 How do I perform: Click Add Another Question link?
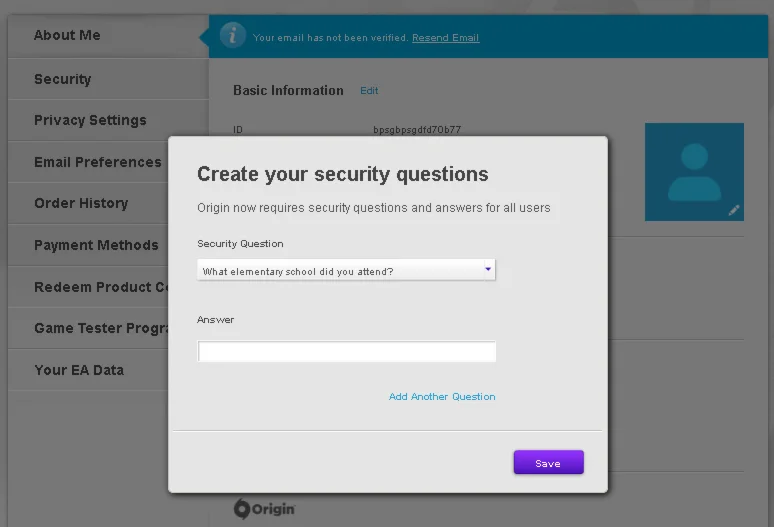442,397
